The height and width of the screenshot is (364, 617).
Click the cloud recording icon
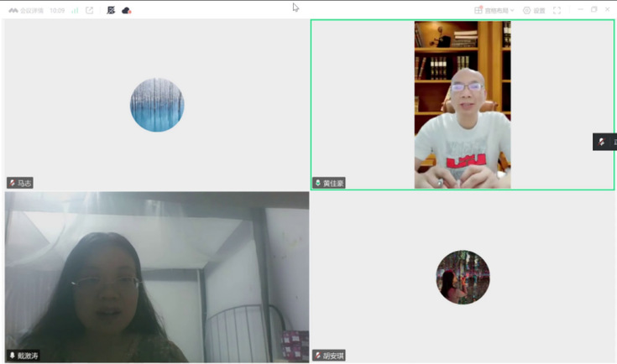127,11
